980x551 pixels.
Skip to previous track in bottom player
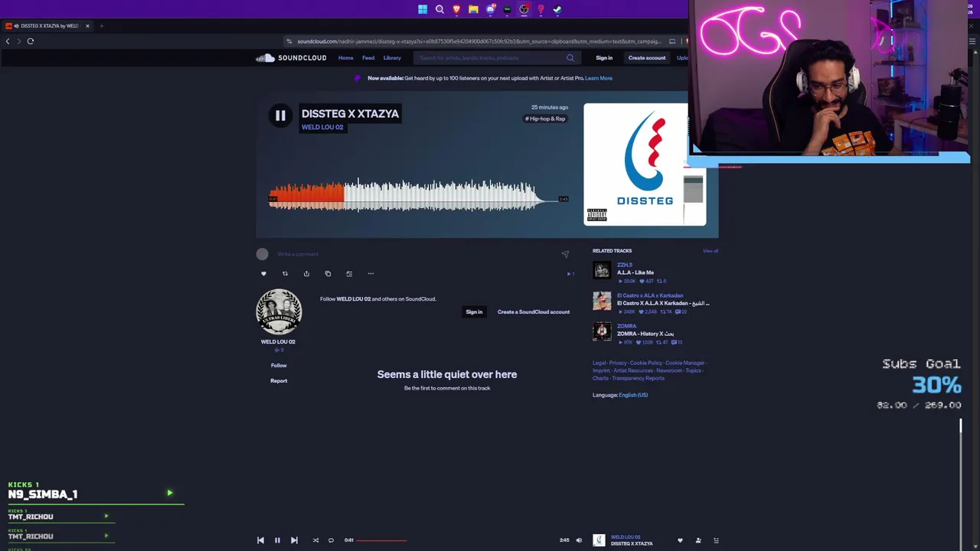tap(260, 540)
